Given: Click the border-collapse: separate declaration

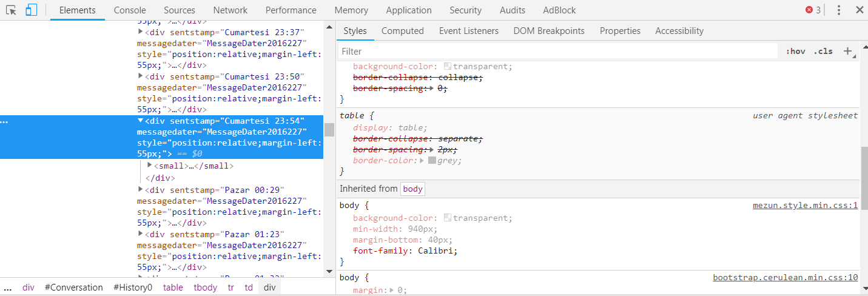Looking at the screenshot, I should point(418,138).
